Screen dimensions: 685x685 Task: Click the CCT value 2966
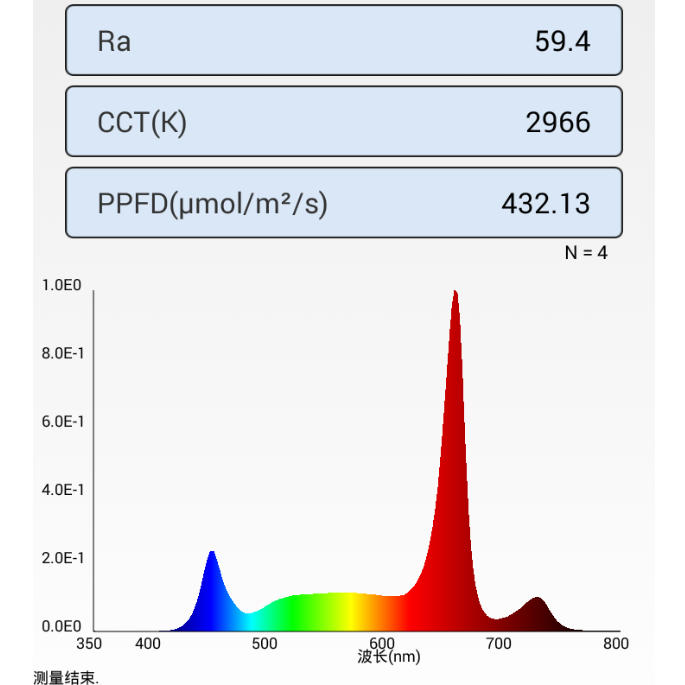pos(558,122)
